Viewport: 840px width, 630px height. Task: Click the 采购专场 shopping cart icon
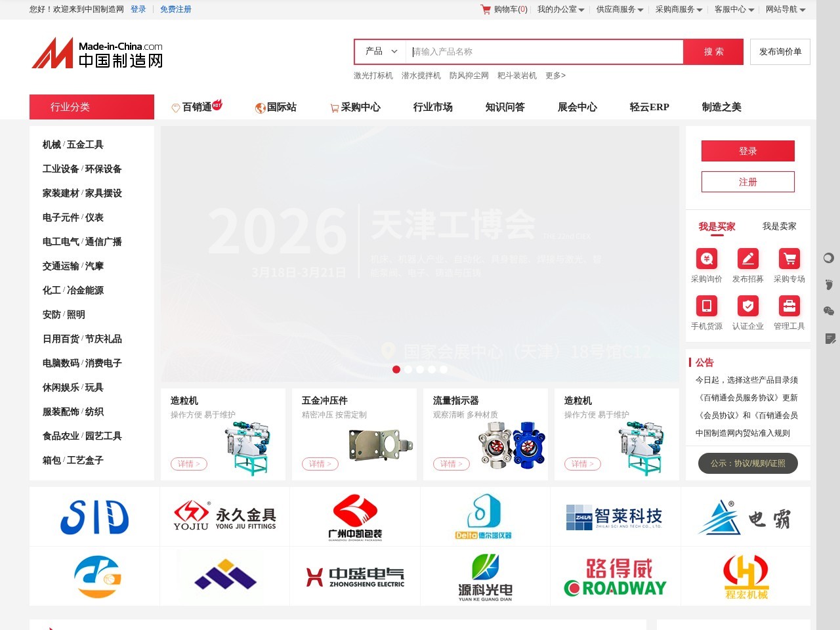click(789, 258)
